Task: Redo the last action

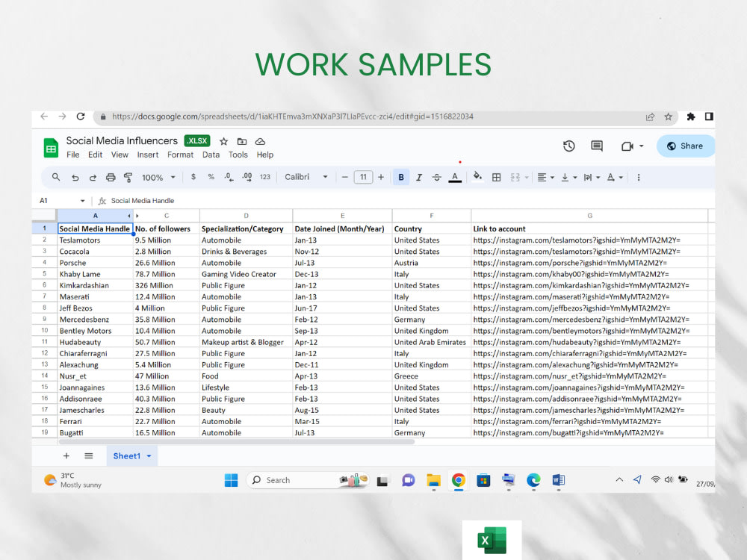Action: tap(93, 178)
